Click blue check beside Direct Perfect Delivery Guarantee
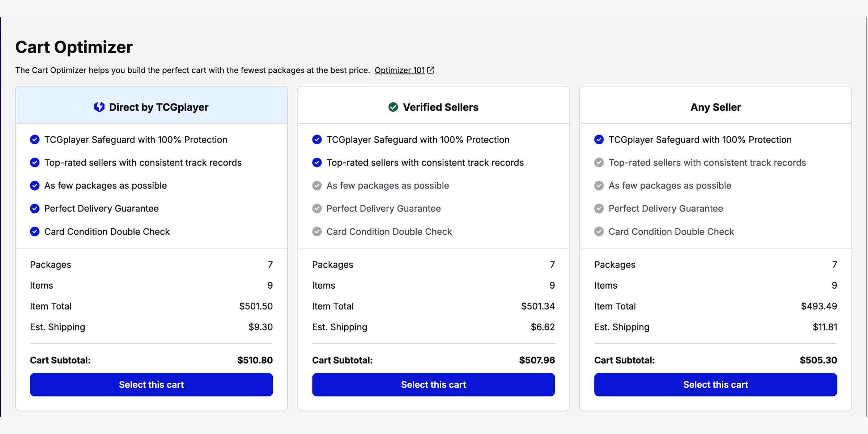The height and width of the screenshot is (434, 868). click(35, 209)
